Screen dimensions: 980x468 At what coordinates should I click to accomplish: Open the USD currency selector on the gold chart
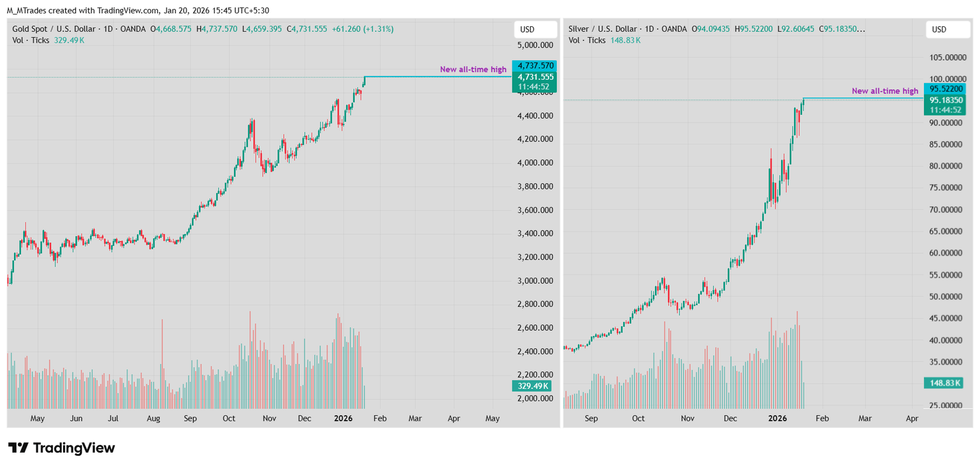coord(527,29)
